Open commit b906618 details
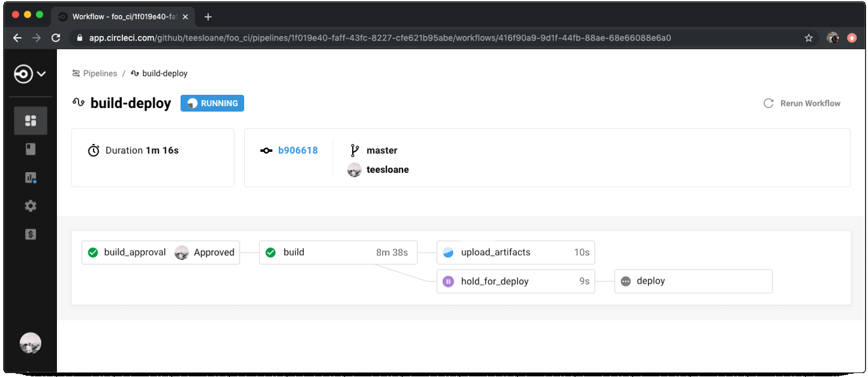The width and height of the screenshot is (868, 377). coord(298,150)
